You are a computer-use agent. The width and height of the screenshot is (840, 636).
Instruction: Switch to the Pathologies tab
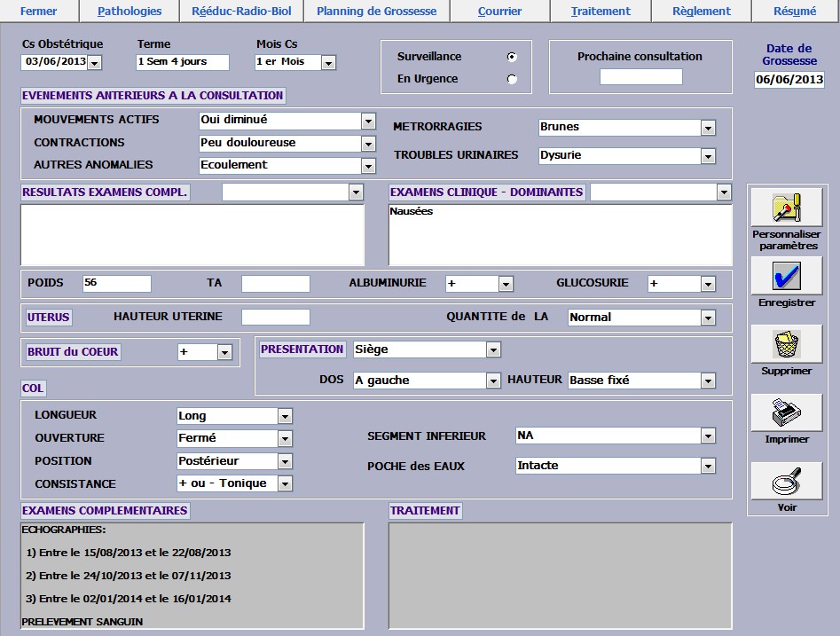(x=130, y=12)
